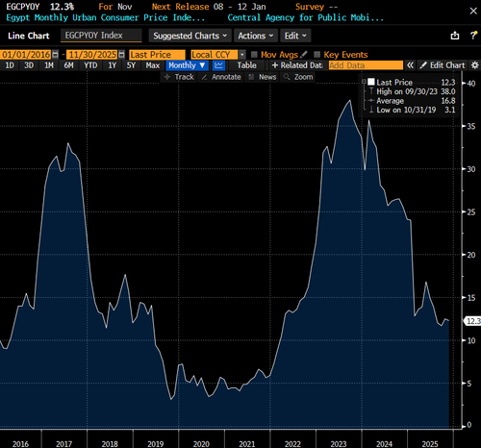This screenshot has height=448, width=481.
Task: Open the help question mark icon
Action: (473, 36)
